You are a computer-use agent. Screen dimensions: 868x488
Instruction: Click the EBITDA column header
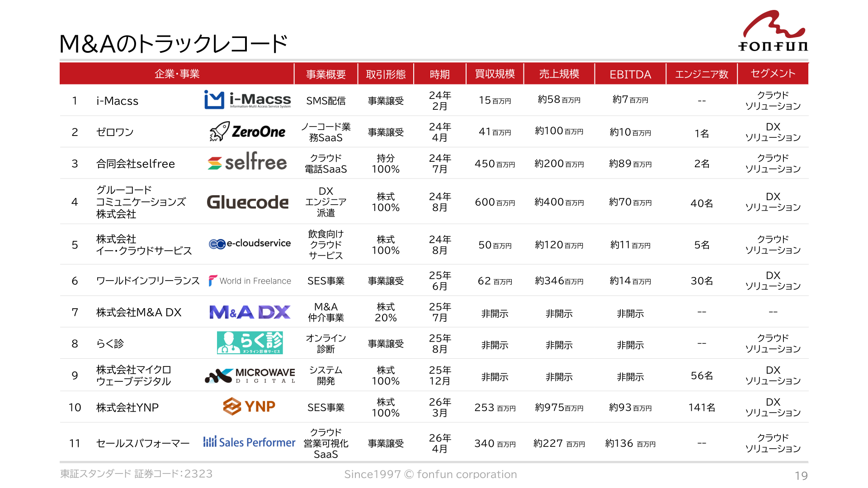630,74
